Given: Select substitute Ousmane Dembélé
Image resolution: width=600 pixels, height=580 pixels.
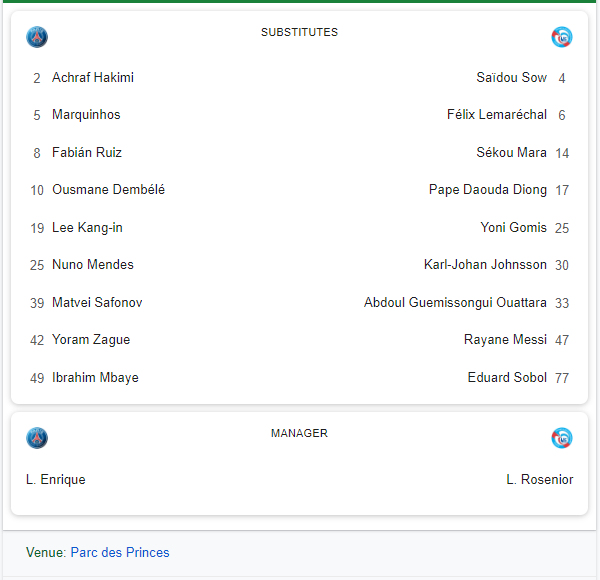Looking at the screenshot, I should pyautogui.click(x=108, y=190).
